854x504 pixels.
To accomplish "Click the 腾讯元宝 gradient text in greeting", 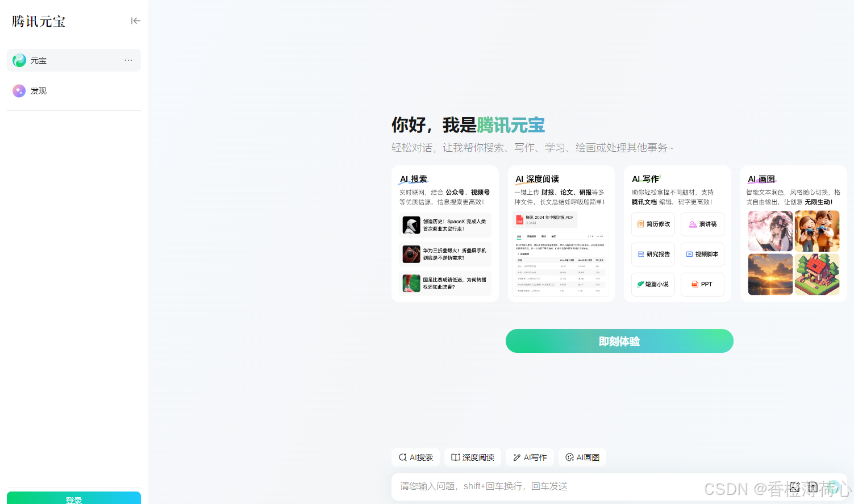I will 511,125.
